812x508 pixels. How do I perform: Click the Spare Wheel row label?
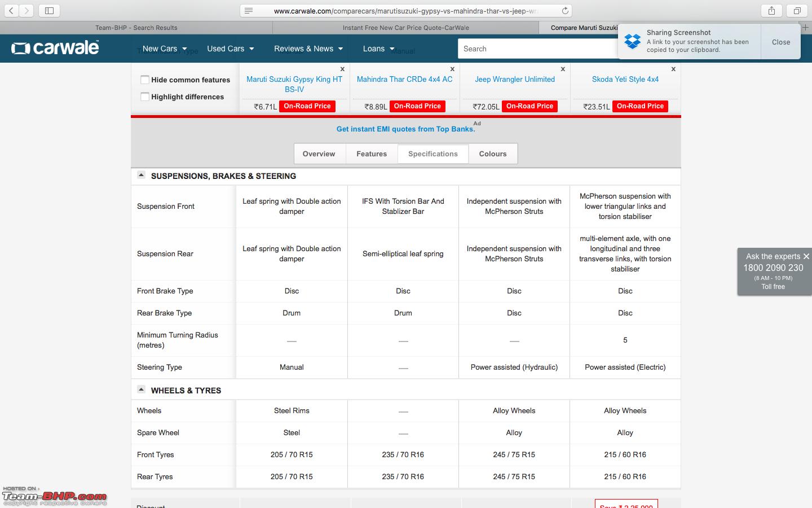pyautogui.click(x=158, y=432)
